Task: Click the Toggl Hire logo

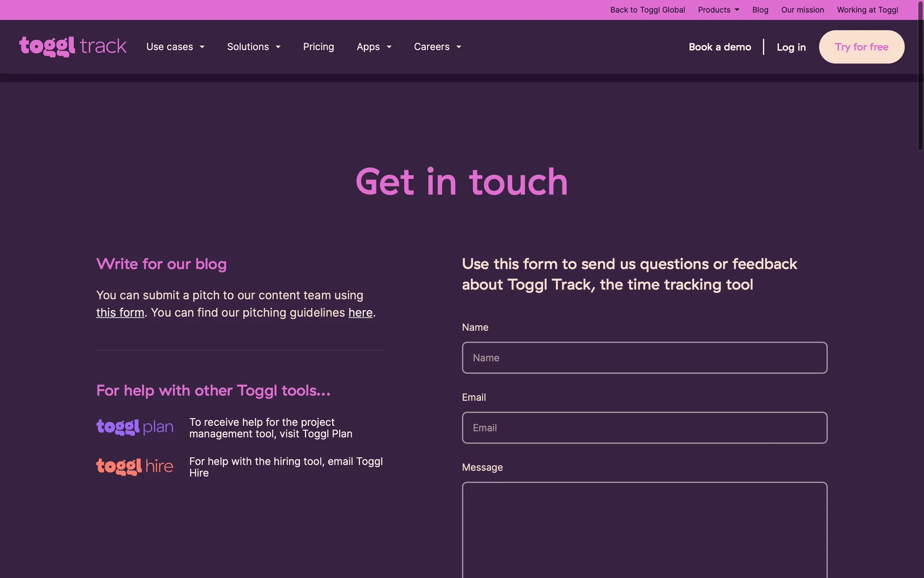Action: tap(135, 466)
